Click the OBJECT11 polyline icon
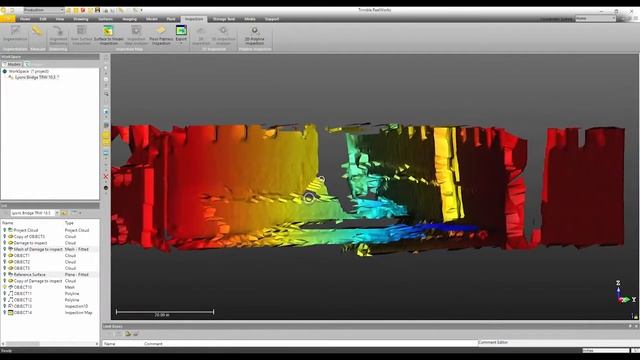Screen dimensions: 640x360 (11, 293)
